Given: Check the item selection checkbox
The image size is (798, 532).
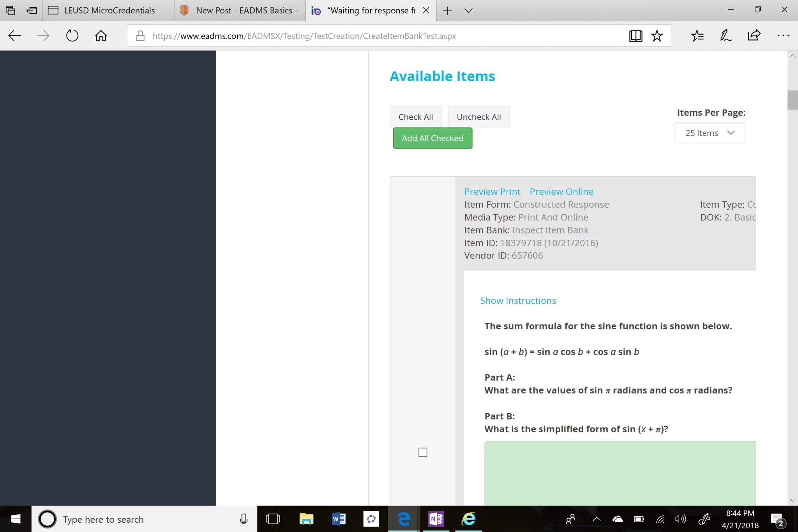Looking at the screenshot, I should (x=423, y=452).
